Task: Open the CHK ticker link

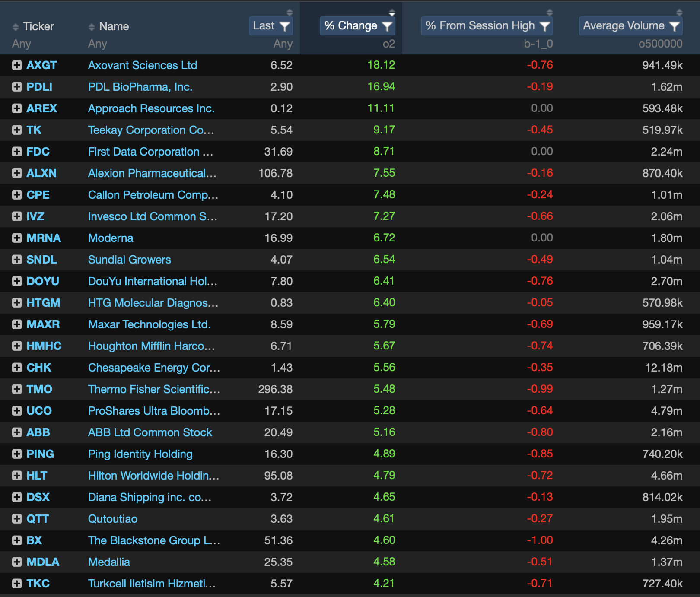Action: click(x=39, y=368)
